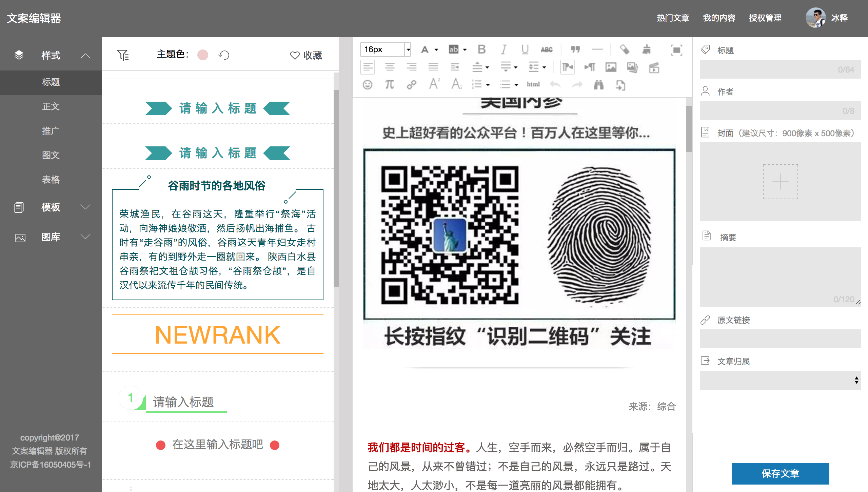Insert hyperlink with chain icon
The height and width of the screenshot is (492, 868).
tap(411, 84)
